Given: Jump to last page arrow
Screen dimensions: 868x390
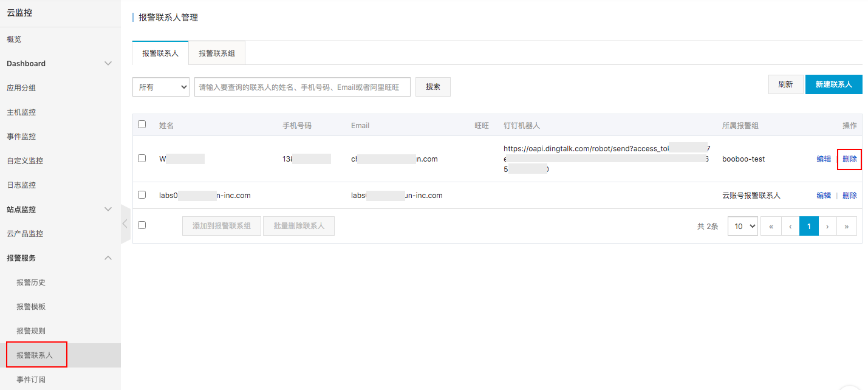Looking at the screenshot, I should tap(847, 226).
